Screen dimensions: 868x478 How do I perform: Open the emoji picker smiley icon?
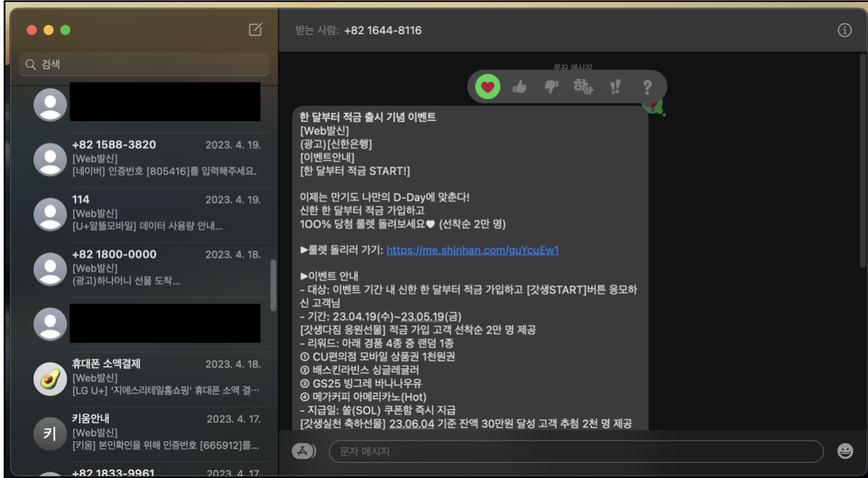click(x=844, y=452)
